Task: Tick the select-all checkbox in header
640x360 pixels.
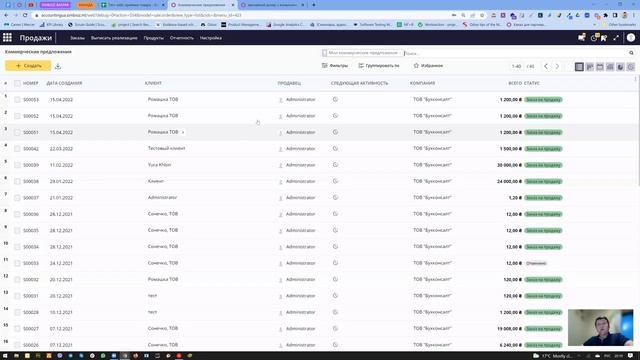Action: point(17,83)
